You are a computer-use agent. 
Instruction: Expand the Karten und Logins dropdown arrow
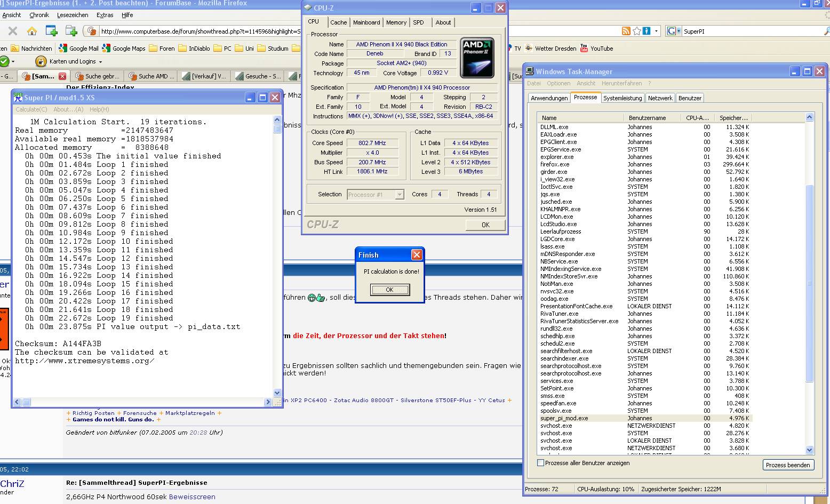[100, 62]
